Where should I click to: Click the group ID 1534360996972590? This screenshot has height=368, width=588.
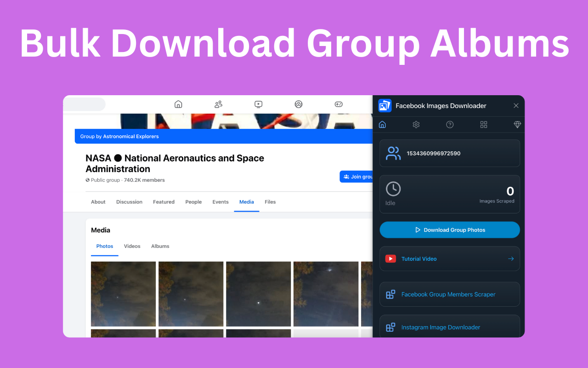pyautogui.click(x=433, y=154)
